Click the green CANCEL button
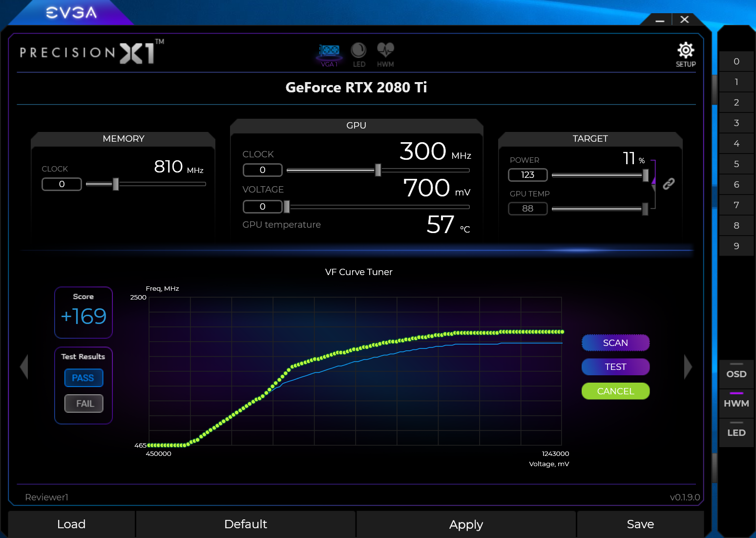Screen dimensions: 756x538 [x=615, y=391]
